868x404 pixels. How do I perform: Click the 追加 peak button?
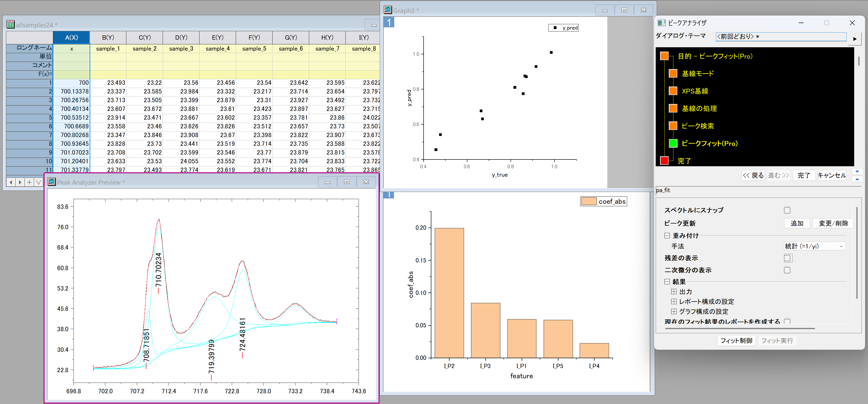point(797,223)
